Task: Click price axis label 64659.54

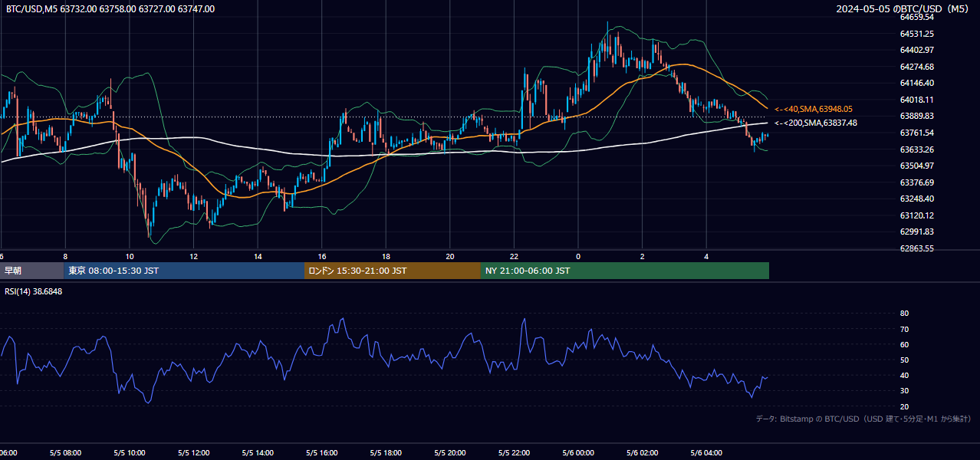Action: coord(916,17)
